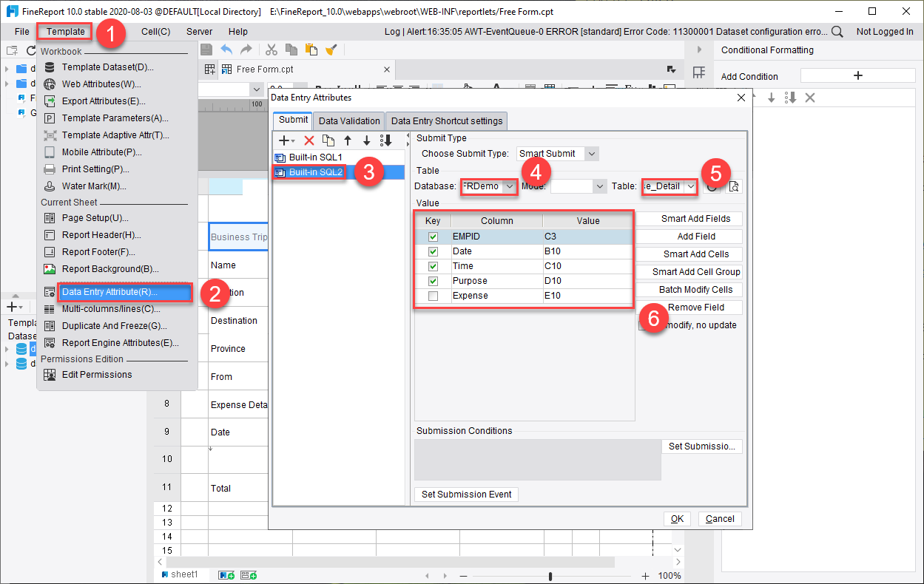This screenshot has width=924, height=584.
Task: Click the sort submit entries icon
Action: 385,140
